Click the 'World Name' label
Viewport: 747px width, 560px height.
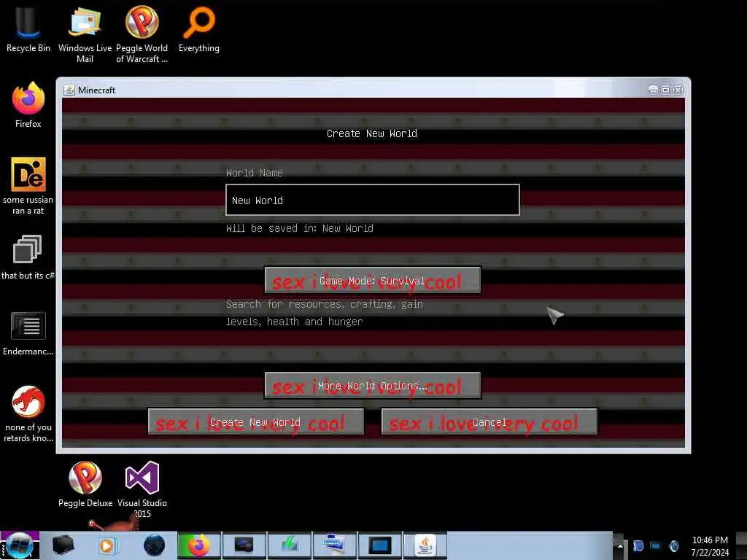[x=255, y=173]
